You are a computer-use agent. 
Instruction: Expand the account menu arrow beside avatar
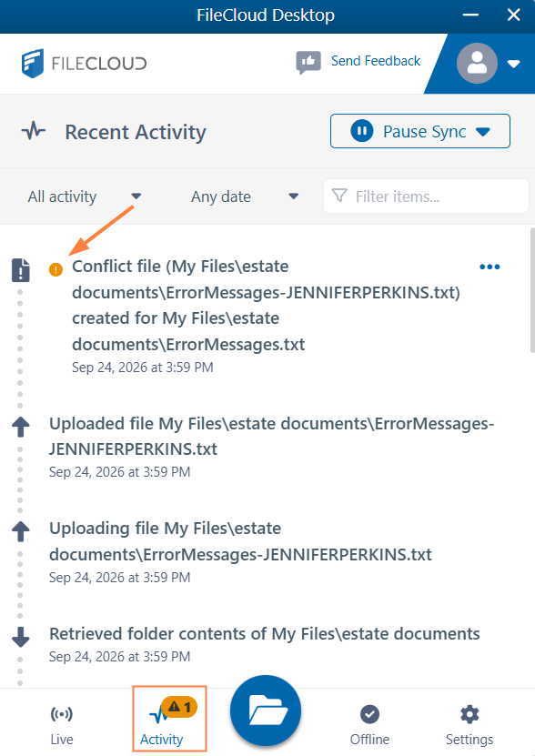point(514,64)
